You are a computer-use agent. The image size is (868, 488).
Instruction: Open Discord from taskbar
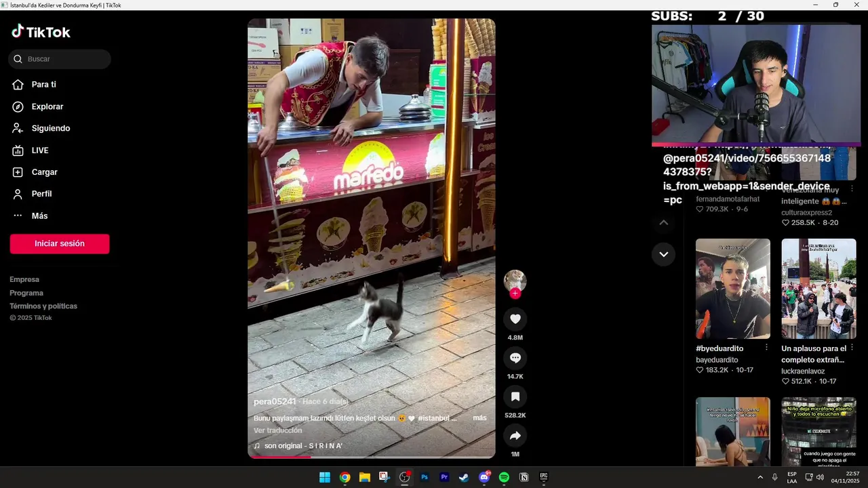coord(484,477)
